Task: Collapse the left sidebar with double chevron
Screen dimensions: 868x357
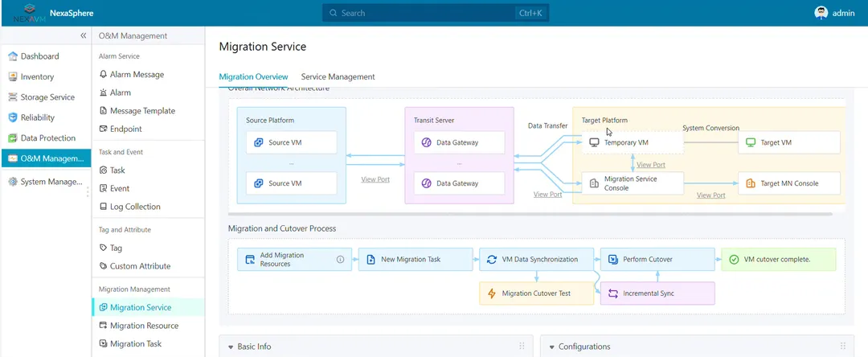Action: 83,35
